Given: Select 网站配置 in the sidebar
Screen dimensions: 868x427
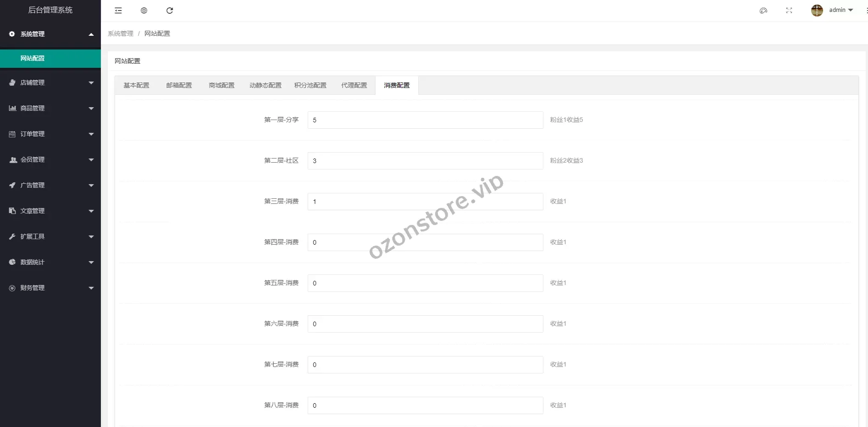Looking at the screenshot, I should tap(33, 58).
